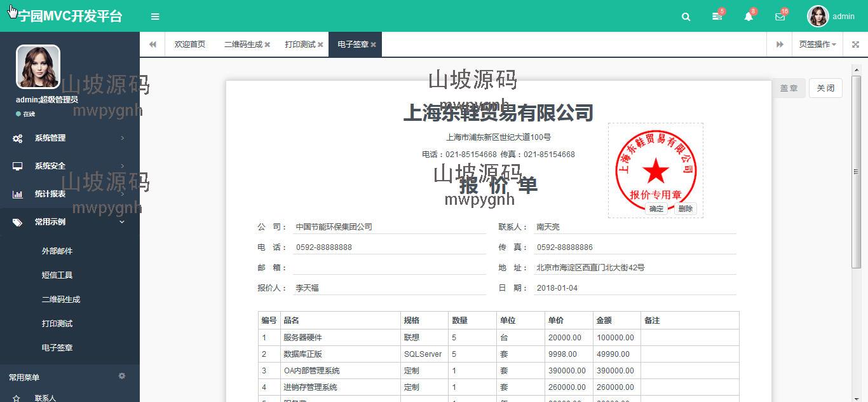Viewport: 868px width, 402px height.
Task: Click the 电话 field 0592-88888888
Action: tap(390, 247)
